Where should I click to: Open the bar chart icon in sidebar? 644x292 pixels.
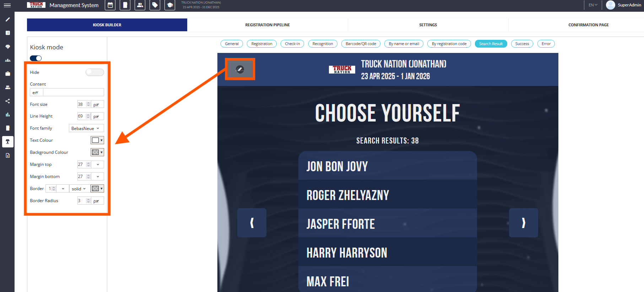(7, 115)
